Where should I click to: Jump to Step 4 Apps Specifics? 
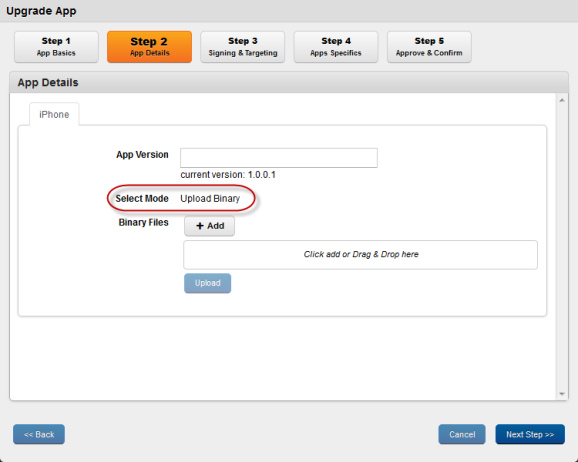336,47
